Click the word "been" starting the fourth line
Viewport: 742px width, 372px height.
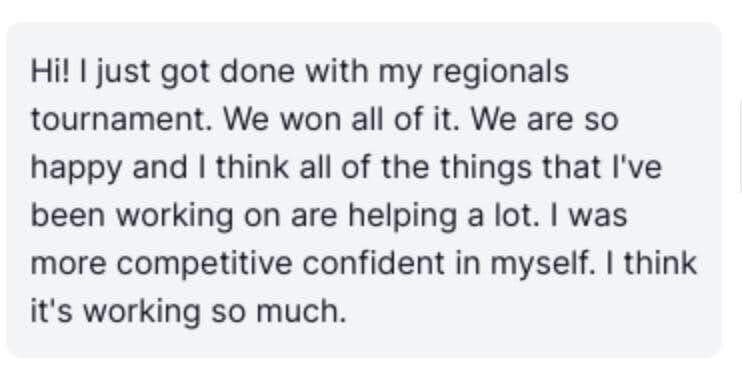68,216
